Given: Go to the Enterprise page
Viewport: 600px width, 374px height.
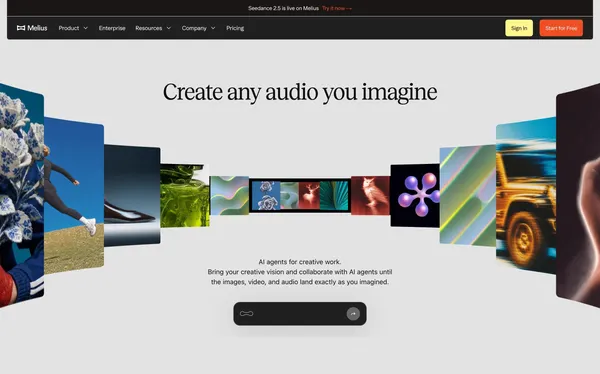Looking at the screenshot, I should pyautogui.click(x=112, y=28).
